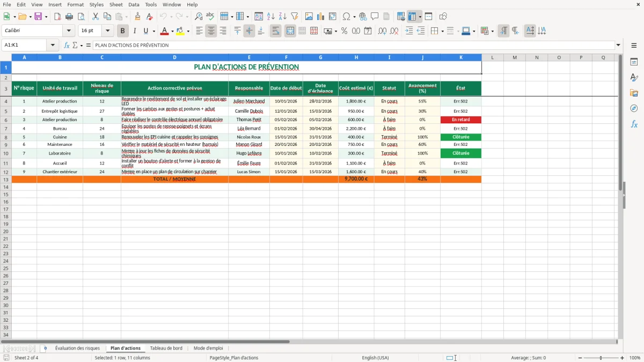Switch to Tableau de bord sheet tab

(x=166, y=348)
